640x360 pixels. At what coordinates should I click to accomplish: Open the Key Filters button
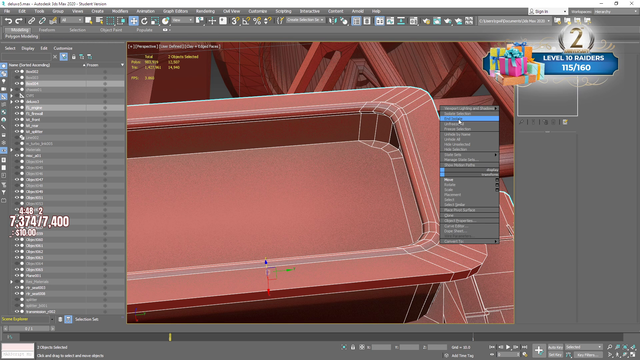(588, 355)
